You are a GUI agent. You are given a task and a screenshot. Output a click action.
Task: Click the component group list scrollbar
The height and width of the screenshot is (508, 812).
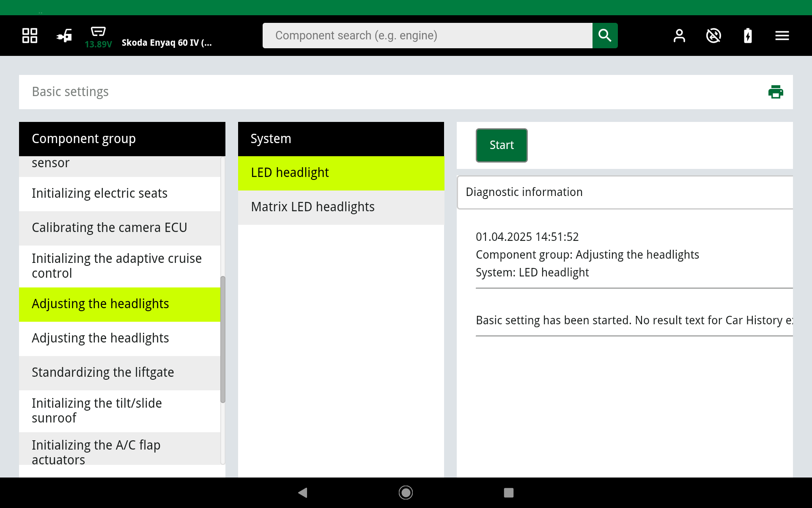tap(223, 339)
